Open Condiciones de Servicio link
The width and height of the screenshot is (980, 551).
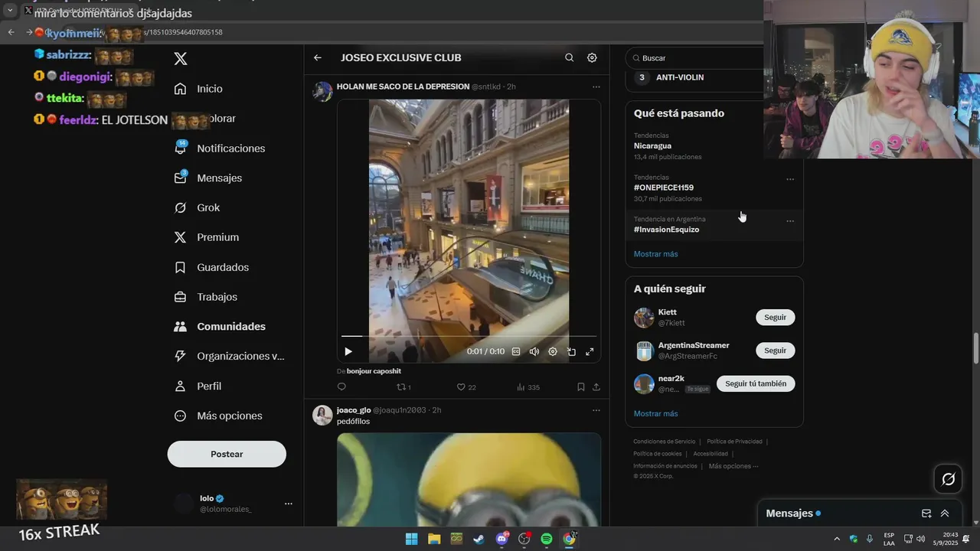pyautogui.click(x=665, y=442)
